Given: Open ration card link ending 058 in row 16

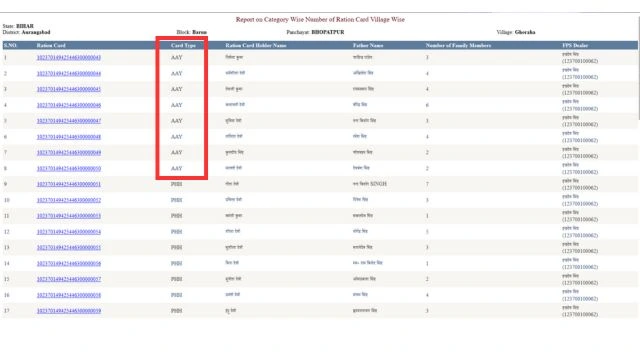Looking at the screenshot, I should (x=69, y=295).
